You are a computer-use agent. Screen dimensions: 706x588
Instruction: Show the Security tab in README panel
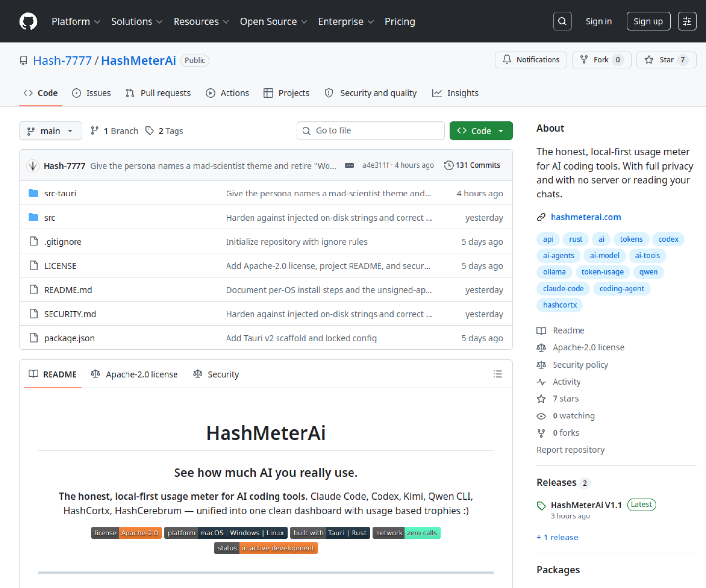(x=216, y=374)
